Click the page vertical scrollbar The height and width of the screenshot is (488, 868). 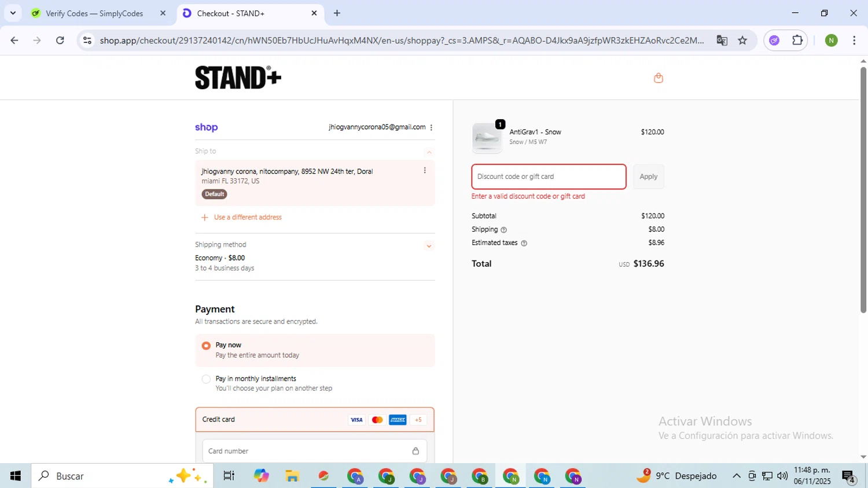(863, 190)
